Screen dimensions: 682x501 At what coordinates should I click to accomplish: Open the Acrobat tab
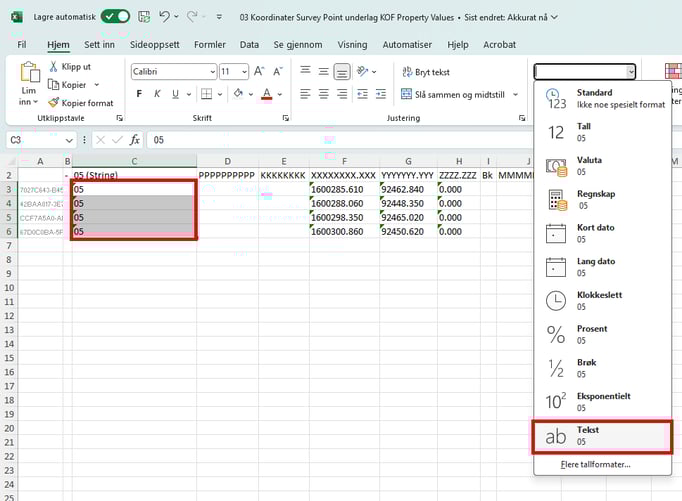pos(499,45)
